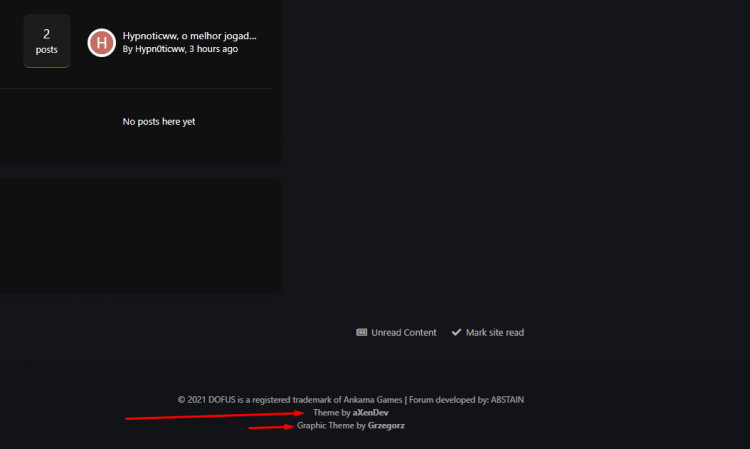The width and height of the screenshot is (750, 449).
Task: Visit author Hypn0ticww's profile link
Action: tap(160, 49)
